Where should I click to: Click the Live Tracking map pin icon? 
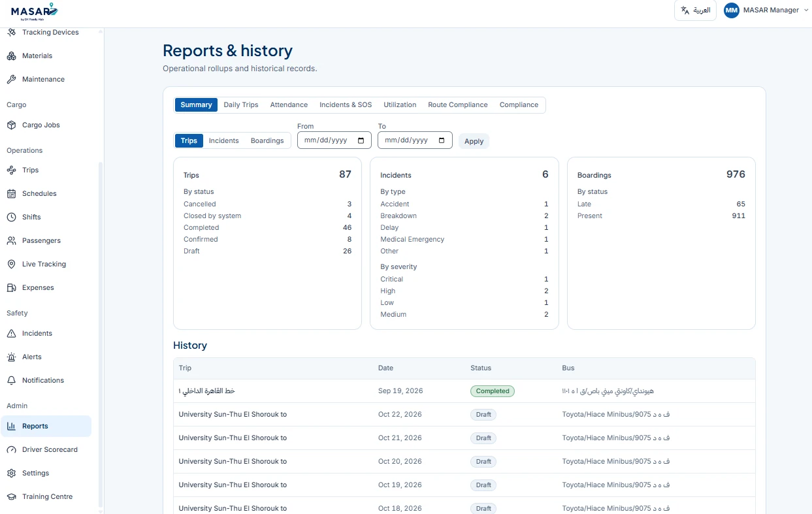(11, 264)
